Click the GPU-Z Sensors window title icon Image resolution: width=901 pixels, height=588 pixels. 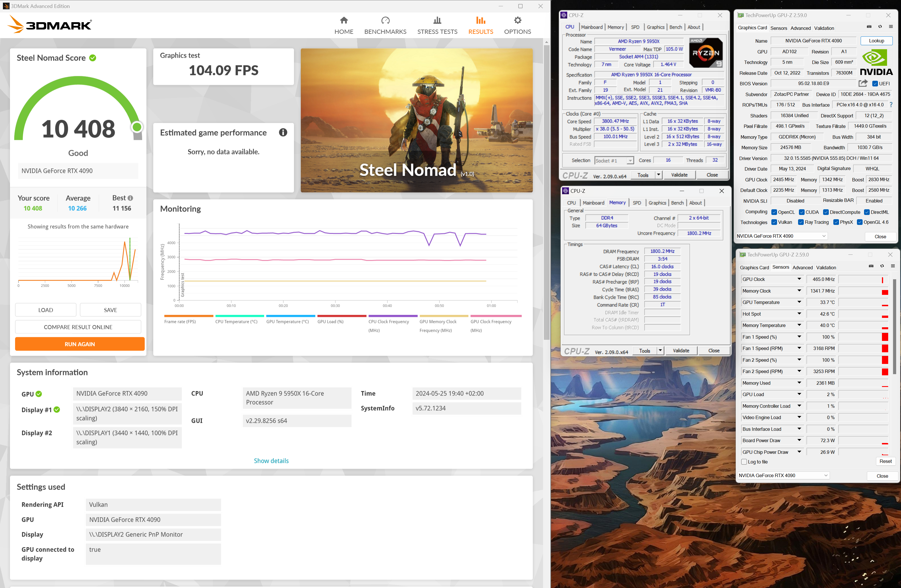click(x=742, y=255)
